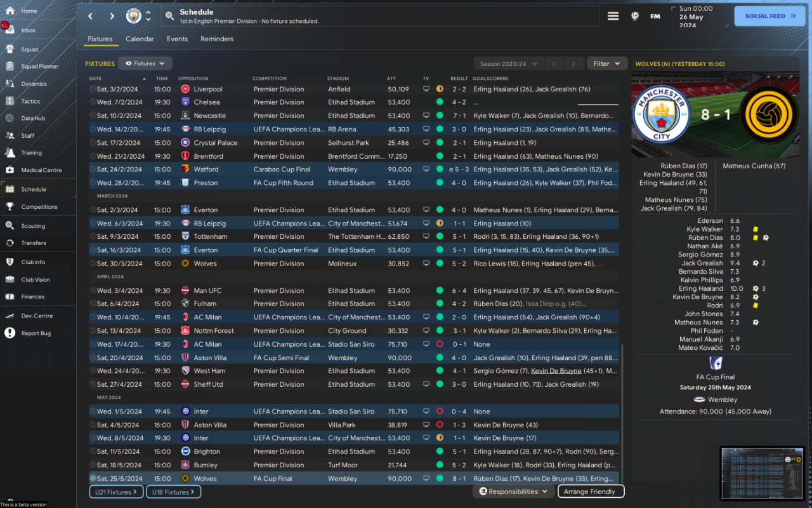
Task: Click the Social Feed button
Action: [769, 16]
